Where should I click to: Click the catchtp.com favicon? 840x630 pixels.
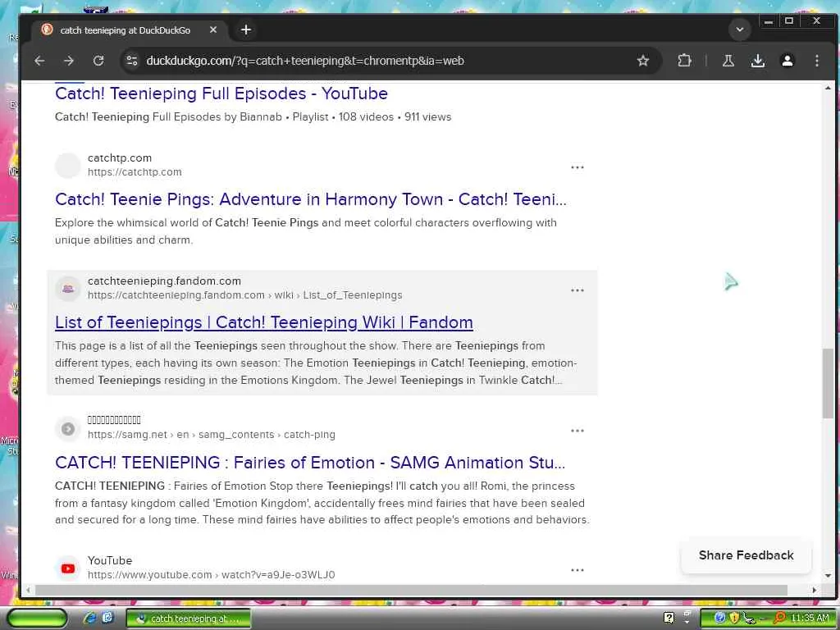click(x=68, y=166)
